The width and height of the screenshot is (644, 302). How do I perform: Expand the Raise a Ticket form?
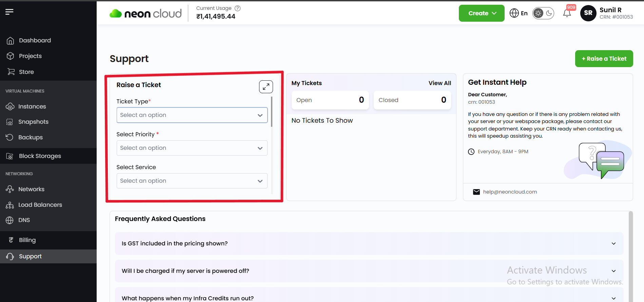click(266, 87)
